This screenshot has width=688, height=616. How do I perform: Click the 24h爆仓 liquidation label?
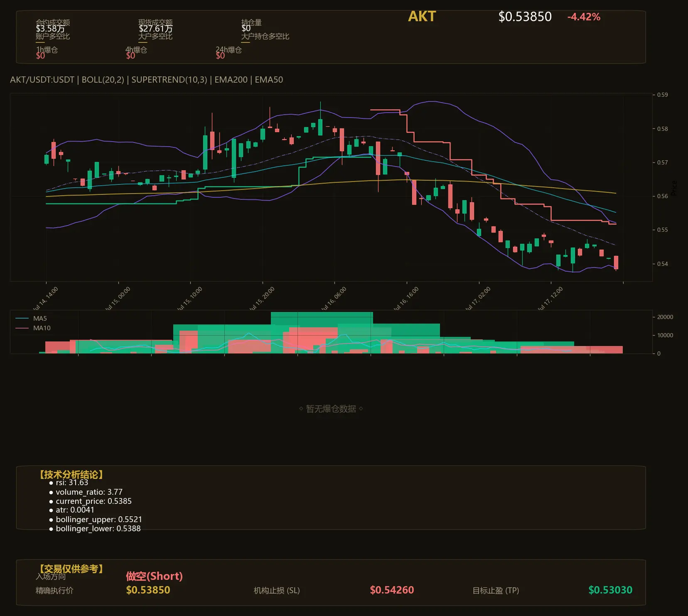(229, 50)
